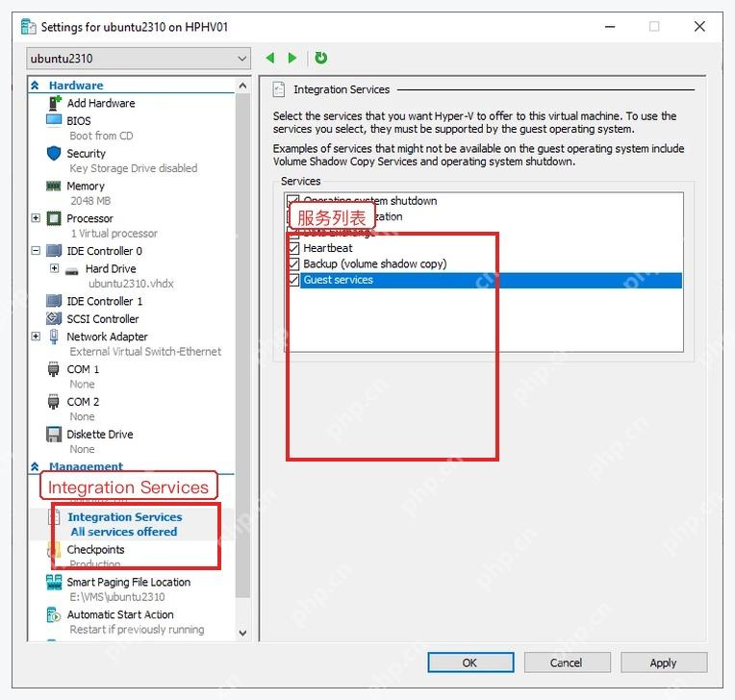This screenshot has width=735, height=700.
Task: Click the SCSI Controller icon
Action: [54, 318]
